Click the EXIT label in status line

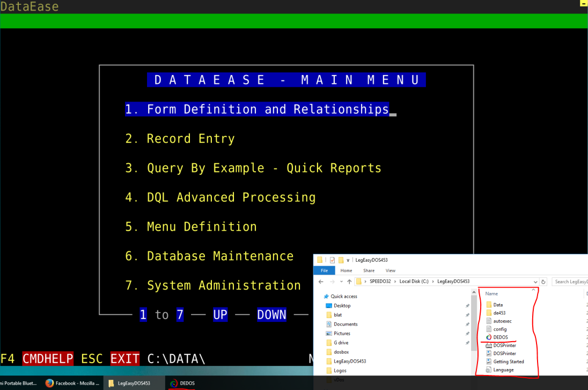125,359
